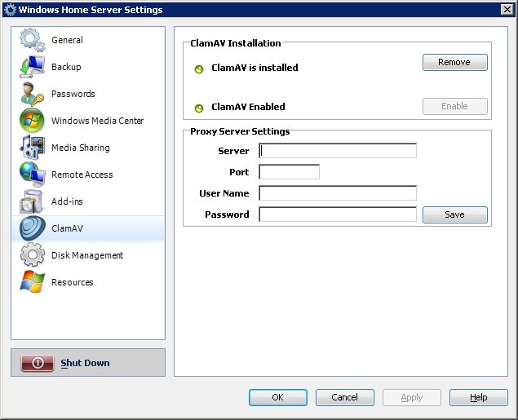Focus the proxy Server input field

pyautogui.click(x=338, y=151)
